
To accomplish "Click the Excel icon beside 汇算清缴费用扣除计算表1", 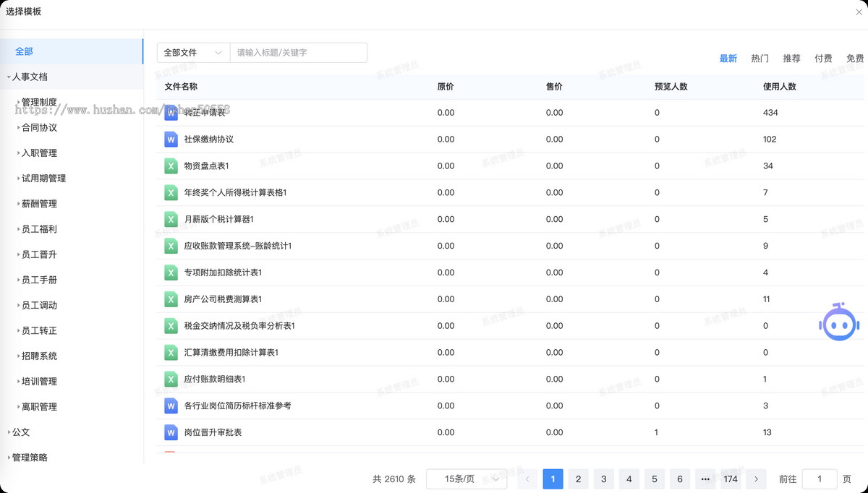I will (171, 353).
